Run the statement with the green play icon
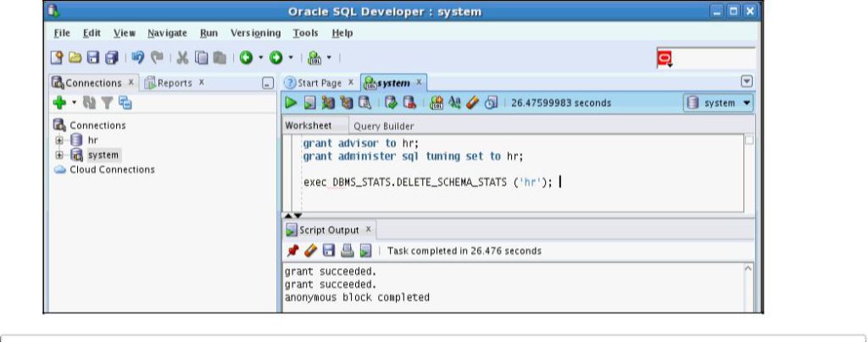 pos(290,103)
